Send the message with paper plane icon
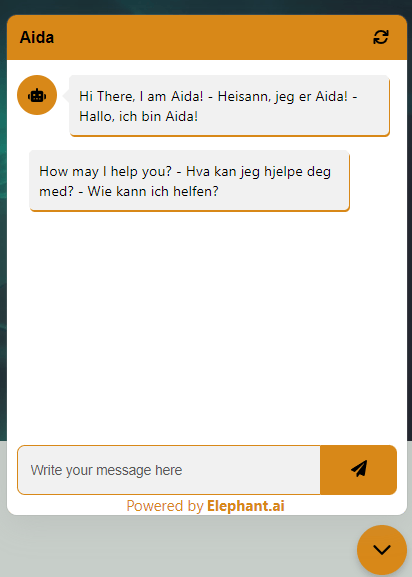 coord(359,470)
